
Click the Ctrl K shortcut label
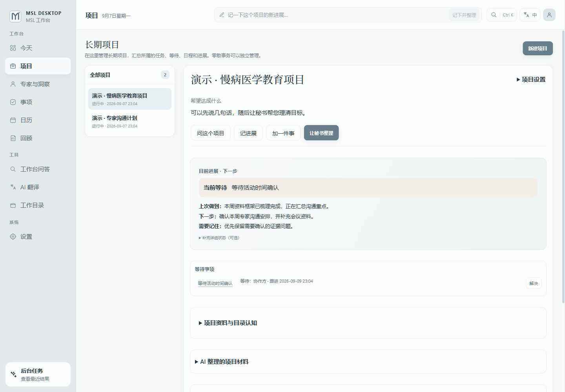coord(508,15)
